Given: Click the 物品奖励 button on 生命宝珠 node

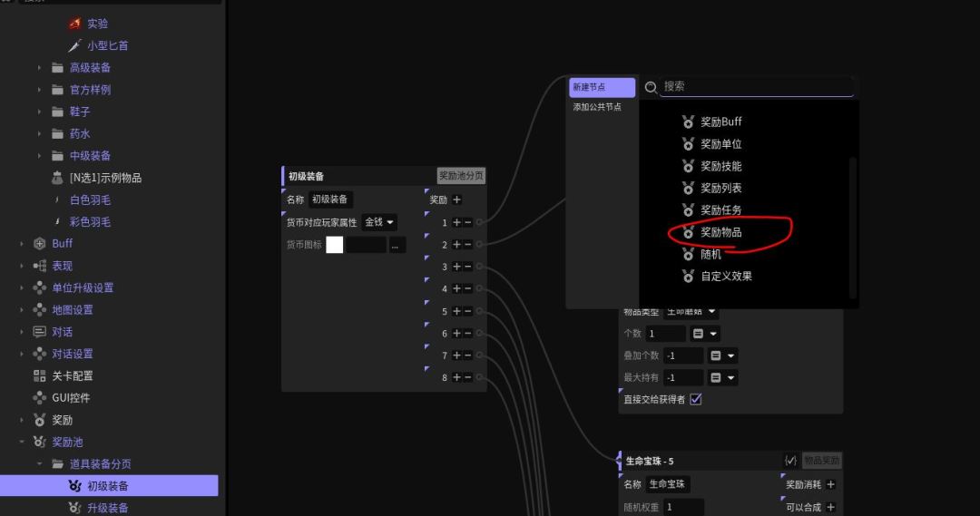Looking at the screenshot, I should pyautogui.click(x=821, y=461).
